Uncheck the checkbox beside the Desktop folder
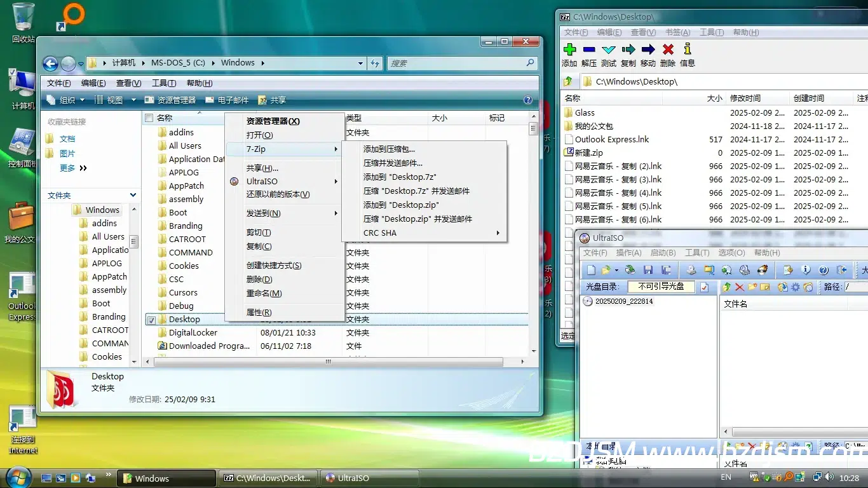This screenshot has height=488, width=868. [x=151, y=320]
